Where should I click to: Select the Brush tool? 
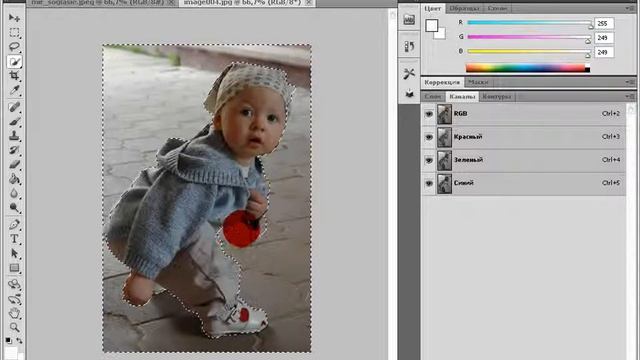click(x=14, y=122)
